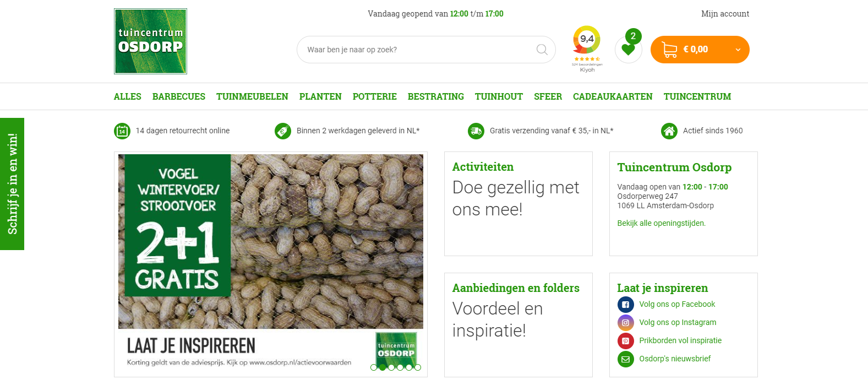
Task: Expand the cart dropdown chevron
Action: 738,50
